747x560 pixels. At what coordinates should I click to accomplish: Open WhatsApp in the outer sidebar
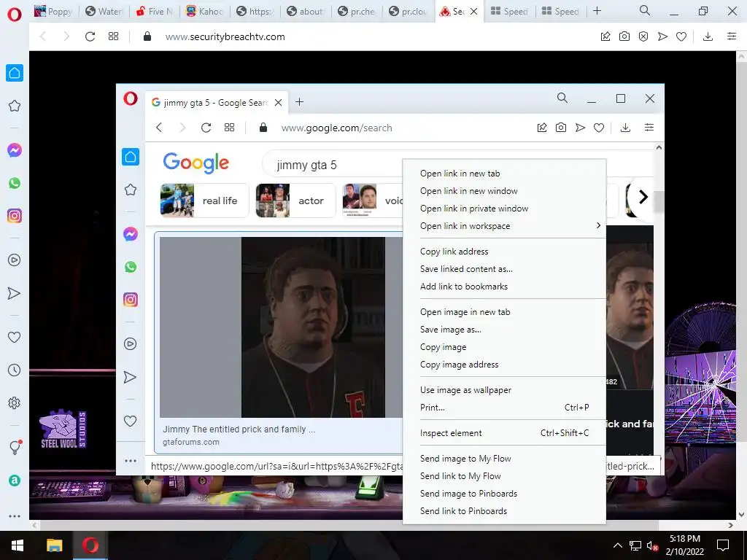coord(15,183)
